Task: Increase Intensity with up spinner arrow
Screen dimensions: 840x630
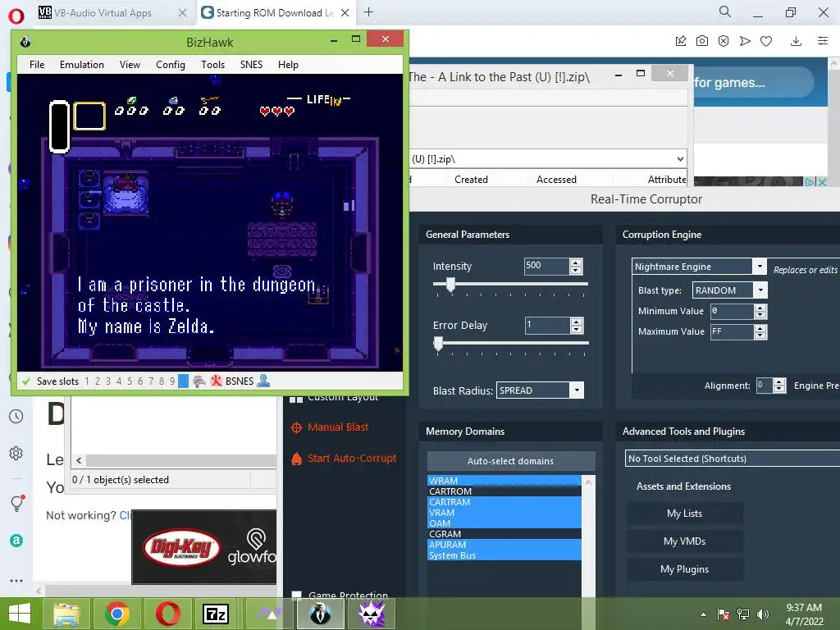Action: 576,262
